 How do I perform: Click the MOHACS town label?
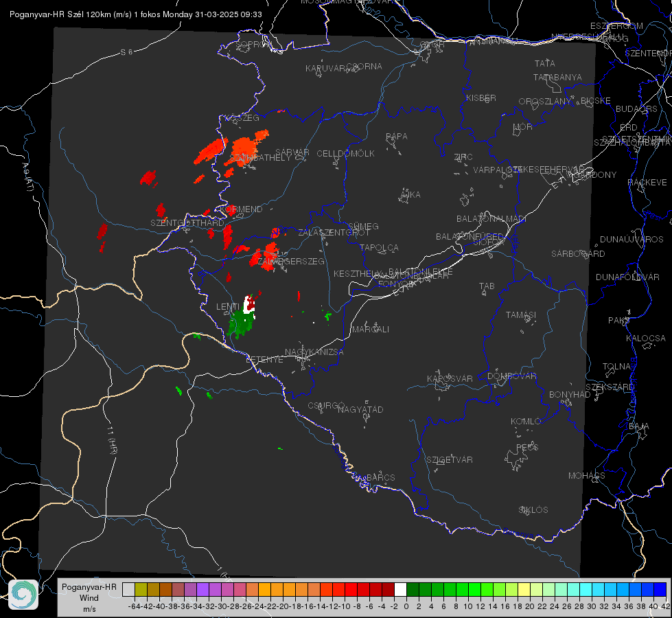pos(587,476)
